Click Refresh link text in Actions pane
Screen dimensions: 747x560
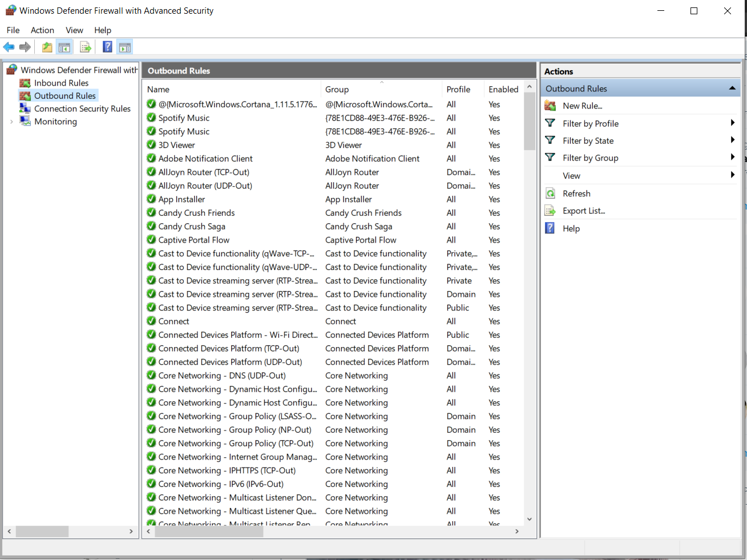pyautogui.click(x=576, y=194)
